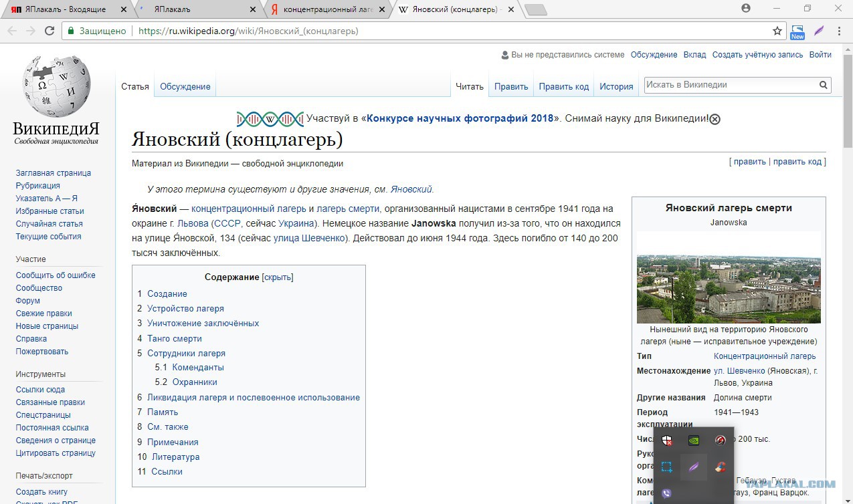Click the browser address bar URL
853x504 pixels.
pos(248,31)
